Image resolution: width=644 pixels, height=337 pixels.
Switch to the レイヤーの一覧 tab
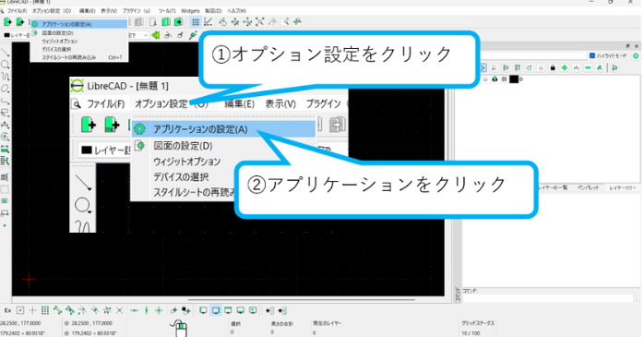point(553,187)
